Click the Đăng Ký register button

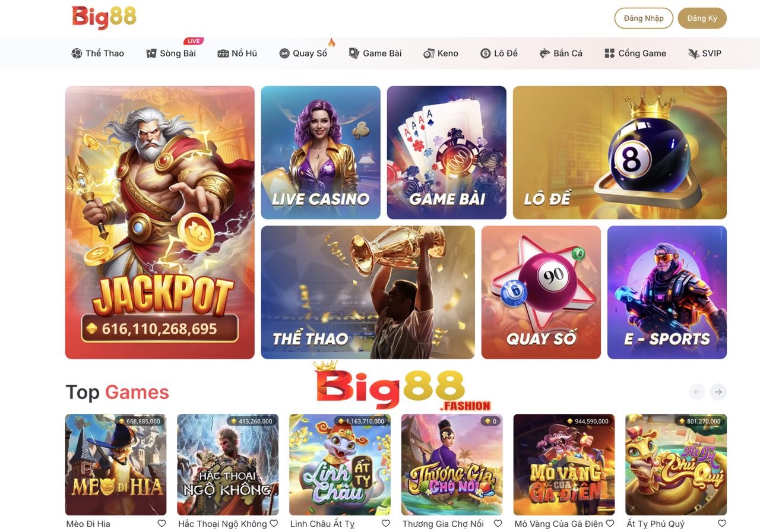pyautogui.click(x=702, y=18)
